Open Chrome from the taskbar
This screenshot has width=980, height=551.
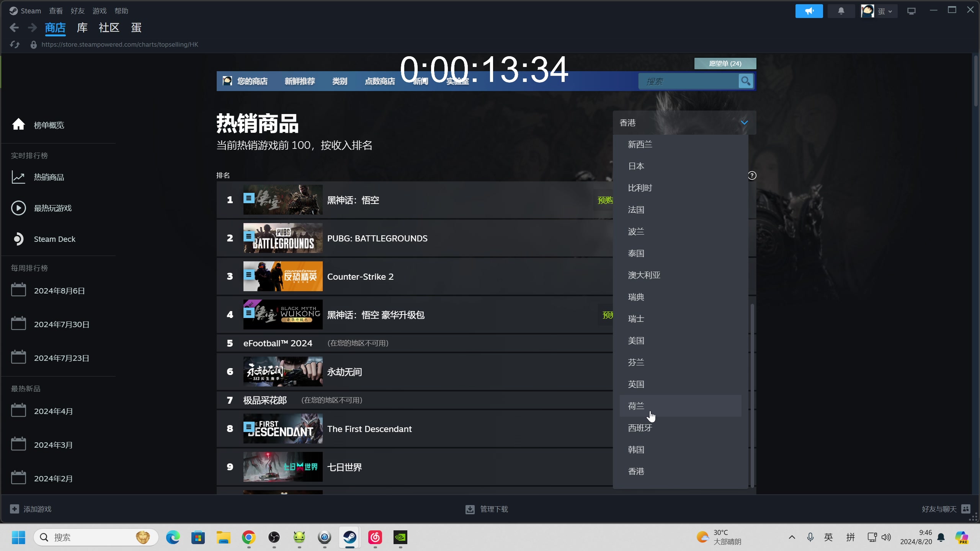[249, 538]
